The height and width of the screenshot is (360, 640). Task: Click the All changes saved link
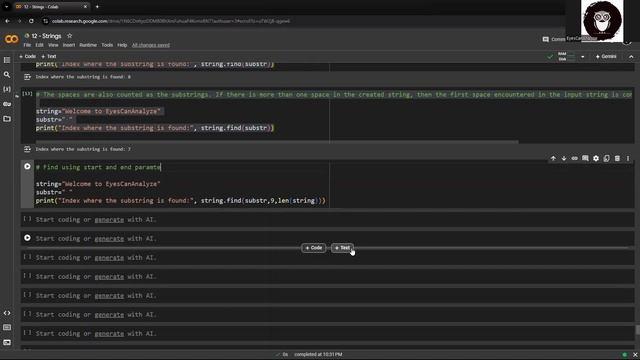click(x=151, y=45)
